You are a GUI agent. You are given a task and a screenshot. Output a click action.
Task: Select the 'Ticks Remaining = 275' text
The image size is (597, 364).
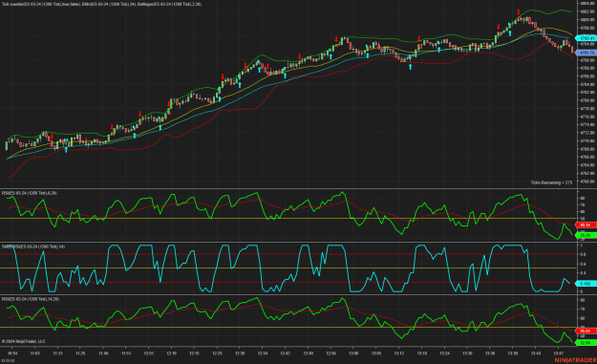[551, 182]
